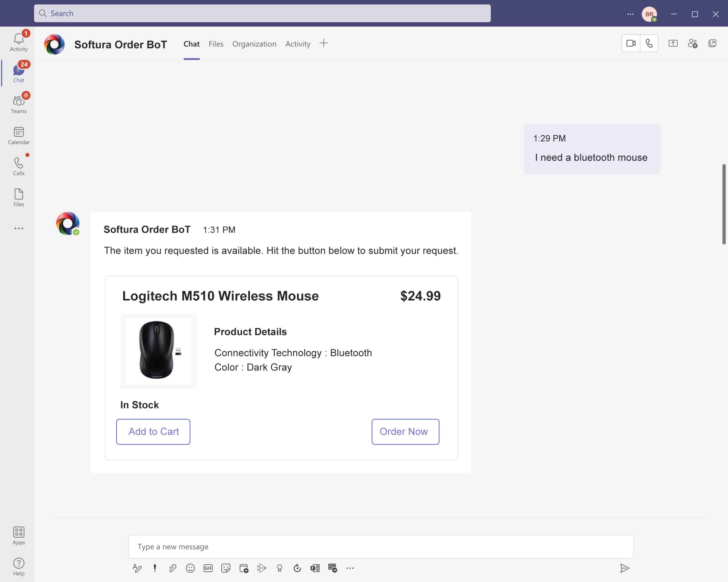This screenshot has height=582, width=728.
Task: Click the search bar
Action: tap(262, 13)
